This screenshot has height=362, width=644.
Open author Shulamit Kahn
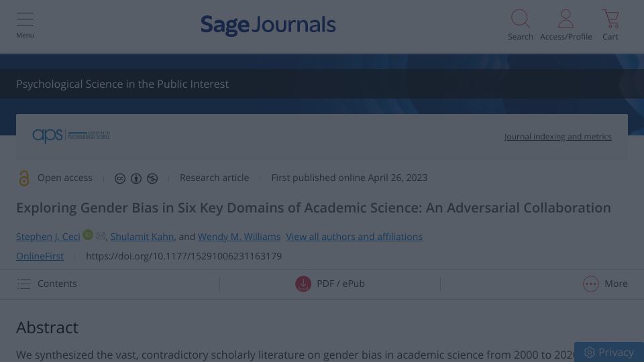pos(142,237)
